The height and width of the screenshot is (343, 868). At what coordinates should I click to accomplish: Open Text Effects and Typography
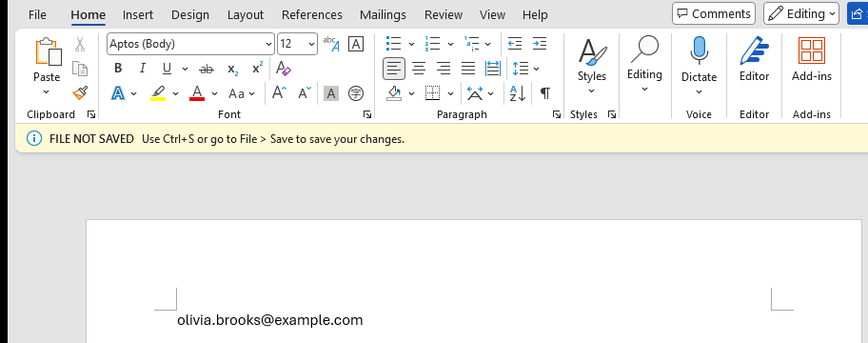coord(118,93)
